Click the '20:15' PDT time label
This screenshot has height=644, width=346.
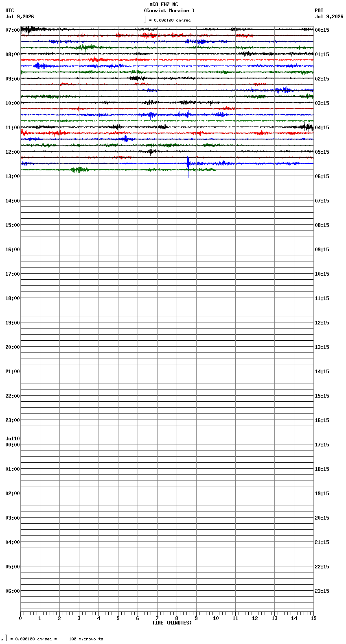pos(322,518)
